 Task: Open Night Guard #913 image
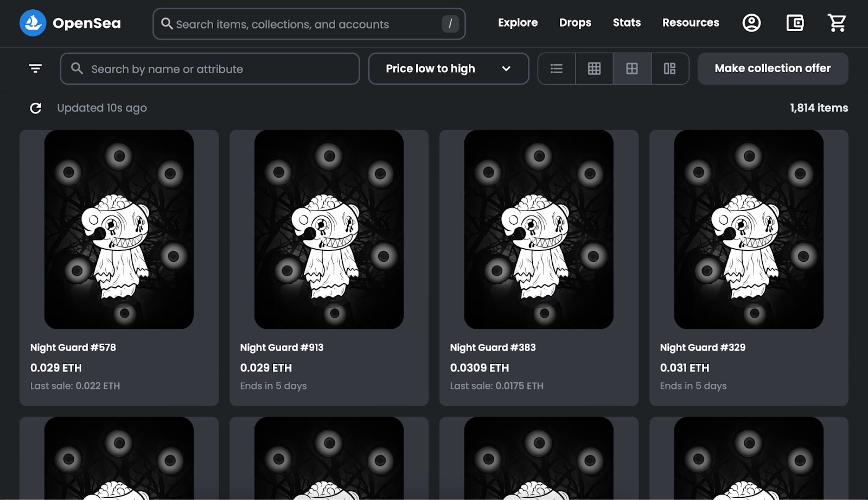329,229
